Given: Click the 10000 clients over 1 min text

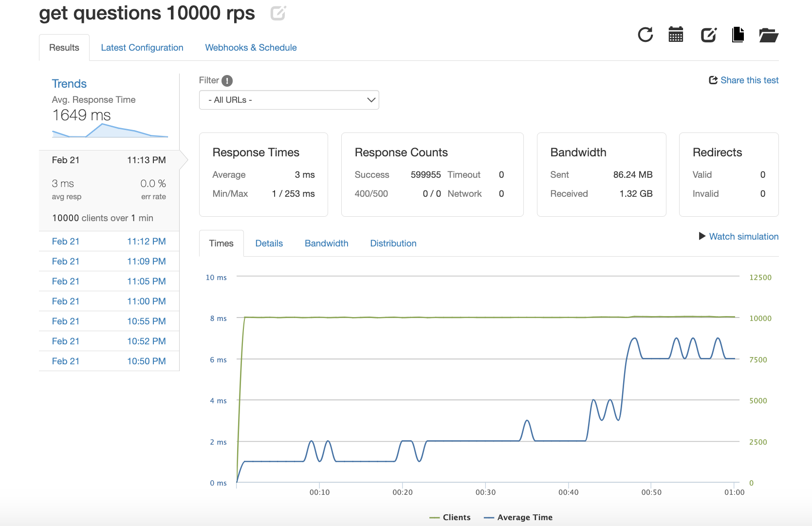Looking at the screenshot, I should click(103, 218).
